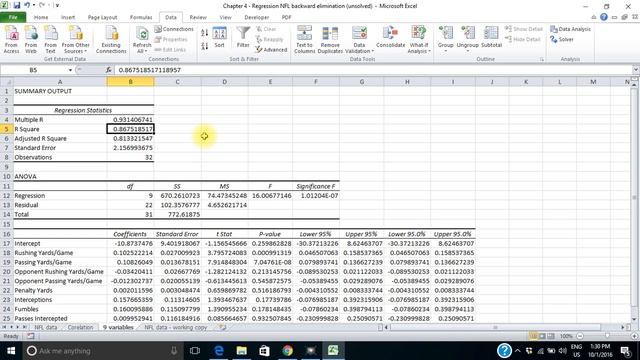Open Consolidate tool

[391, 38]
